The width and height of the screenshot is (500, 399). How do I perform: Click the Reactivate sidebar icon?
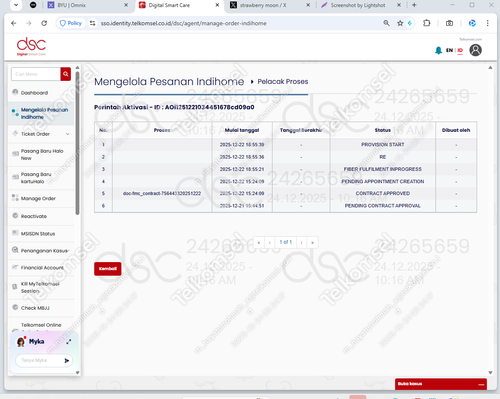[15, 215]
